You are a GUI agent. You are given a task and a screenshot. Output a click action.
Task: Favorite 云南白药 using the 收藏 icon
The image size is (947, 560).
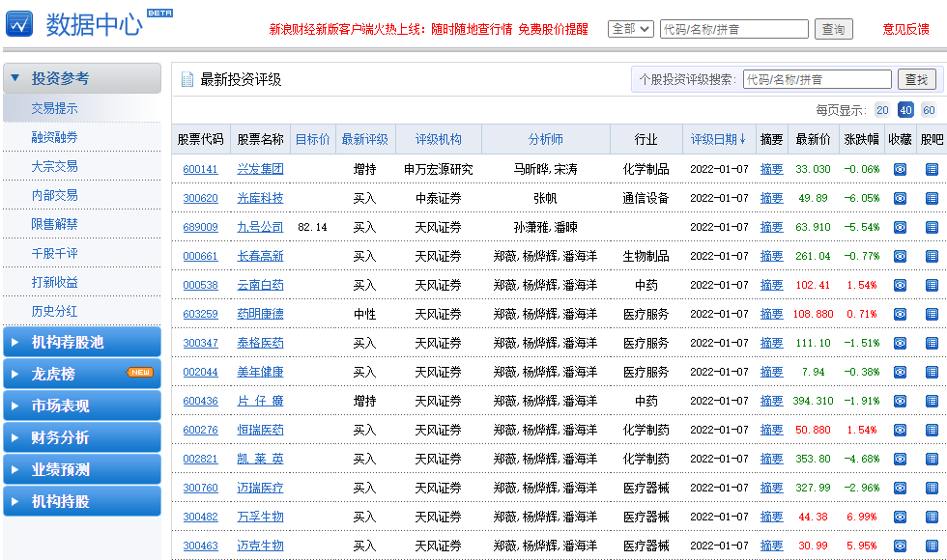tap(900, 286)
